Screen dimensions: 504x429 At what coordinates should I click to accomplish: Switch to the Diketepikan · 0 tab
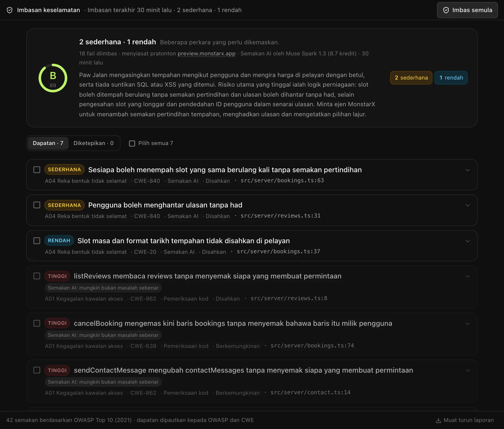coord(93,143)
